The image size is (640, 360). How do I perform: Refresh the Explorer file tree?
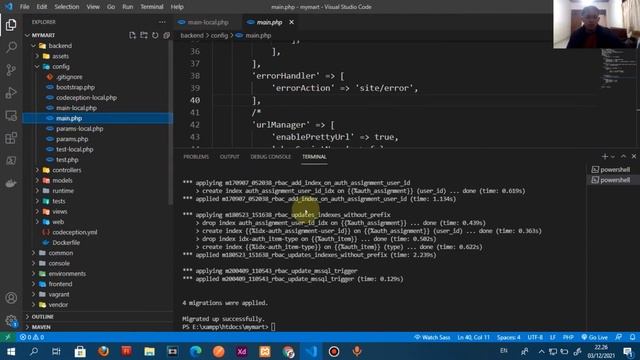(x=155, y=35)
